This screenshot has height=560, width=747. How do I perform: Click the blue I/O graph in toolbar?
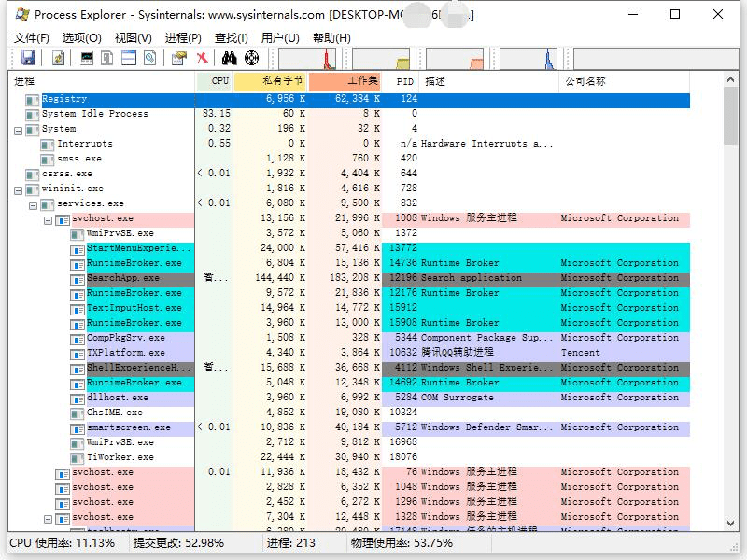[529, 59]
